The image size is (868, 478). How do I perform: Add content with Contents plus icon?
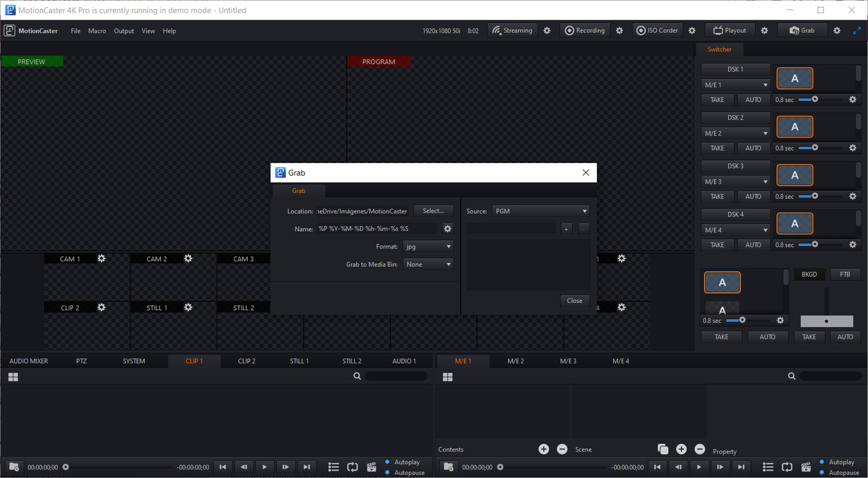tap(544, 449)
